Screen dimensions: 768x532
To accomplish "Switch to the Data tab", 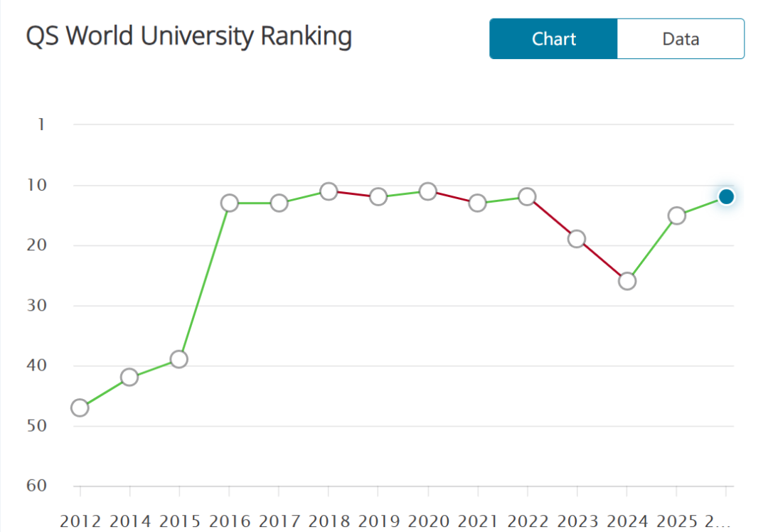I will pyautogui.click(x=680, y=39).
